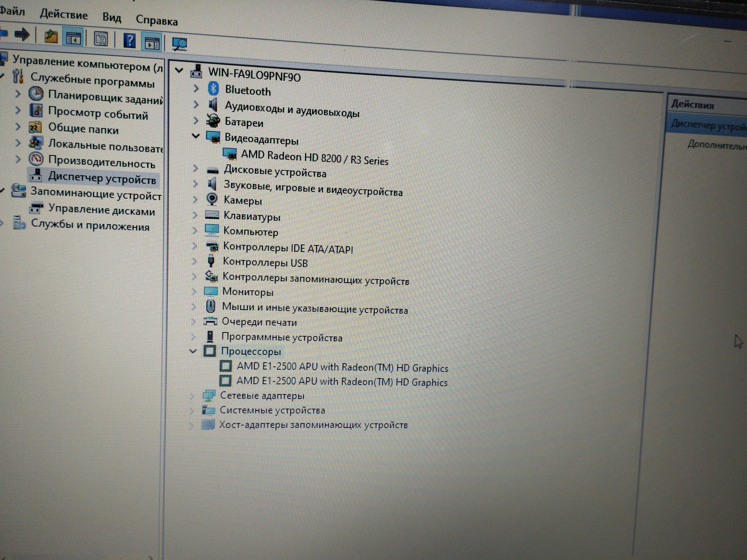The image size is (747, 560).
Task: Click the forward arrow toolbar icon
Action: (x=22, y=35)
